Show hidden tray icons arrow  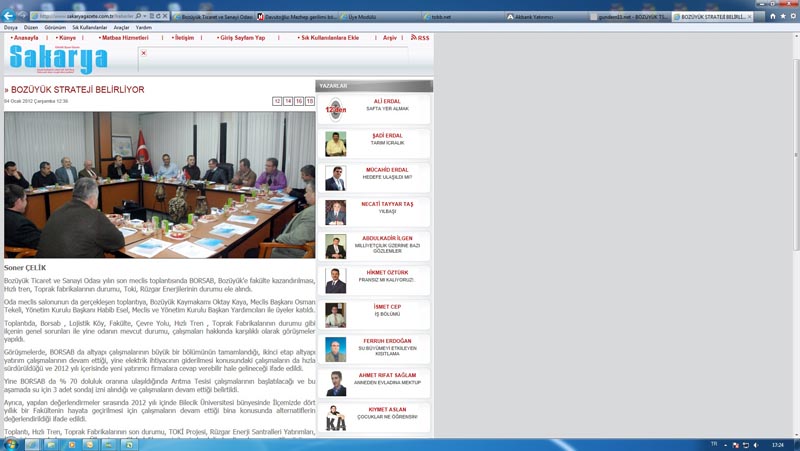726,445
